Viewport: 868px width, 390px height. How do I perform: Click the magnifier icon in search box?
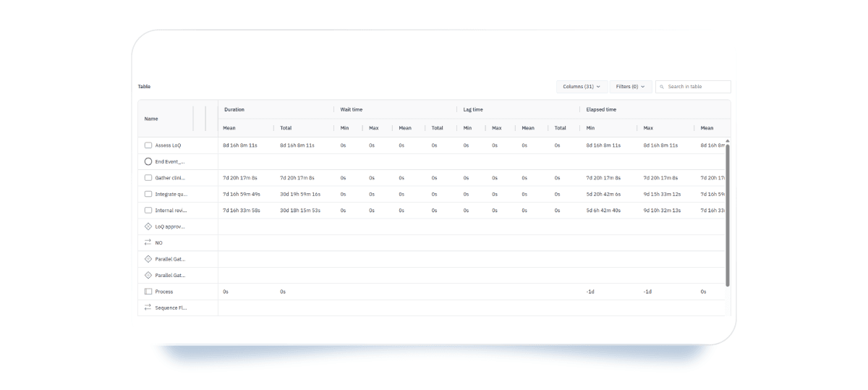662,87
